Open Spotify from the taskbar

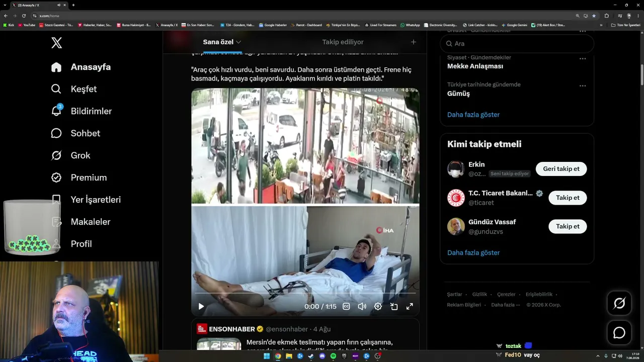(334, 356)
